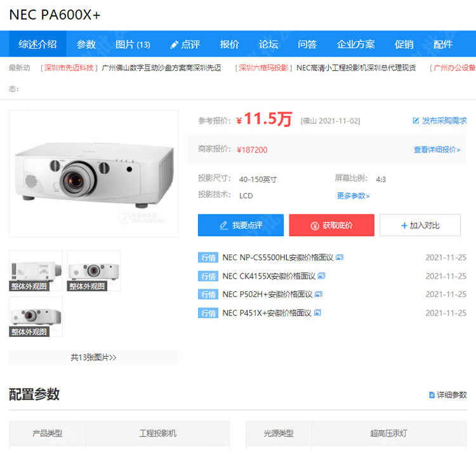Click the picture icon after NEC P451X+ news

pyautogui.click(x=317, y=313)
